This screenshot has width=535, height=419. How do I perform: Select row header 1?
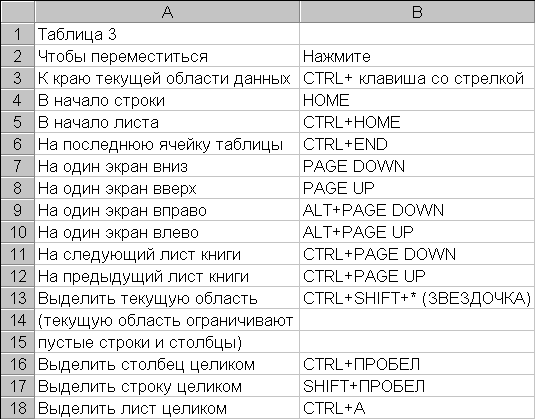18,34
